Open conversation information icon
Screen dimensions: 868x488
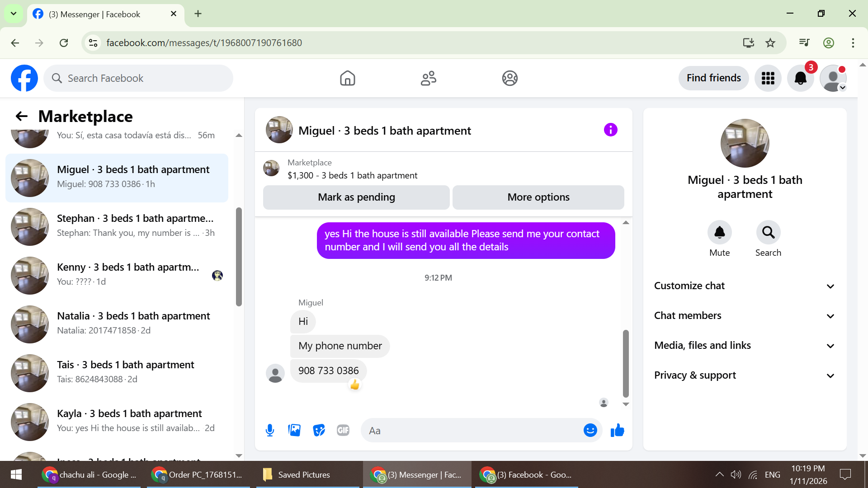point(610,130)
